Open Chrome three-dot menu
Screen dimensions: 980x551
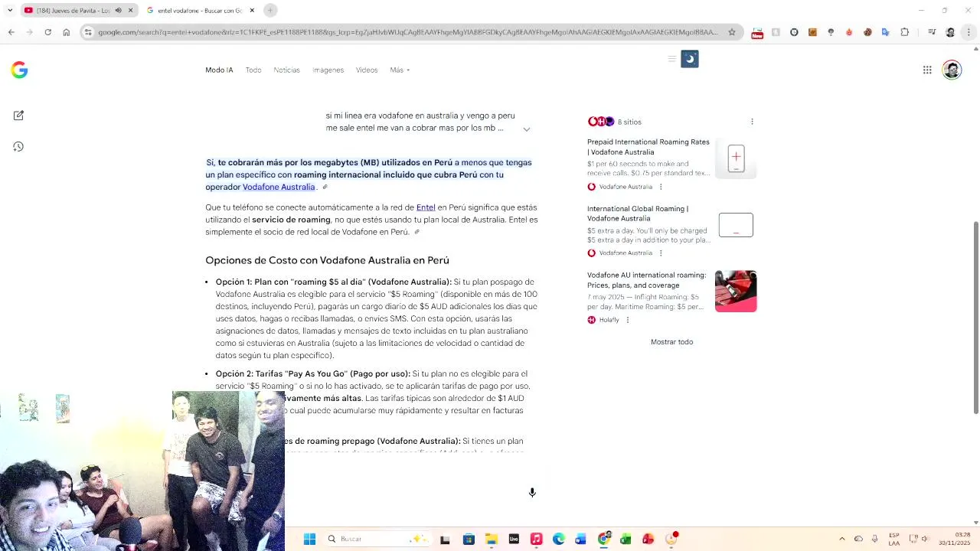(969, 32)
